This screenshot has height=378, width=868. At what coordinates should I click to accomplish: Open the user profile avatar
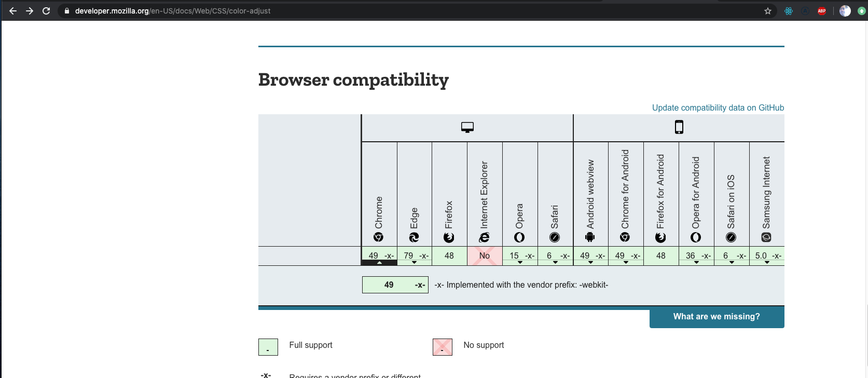click(x=845, y=11)
